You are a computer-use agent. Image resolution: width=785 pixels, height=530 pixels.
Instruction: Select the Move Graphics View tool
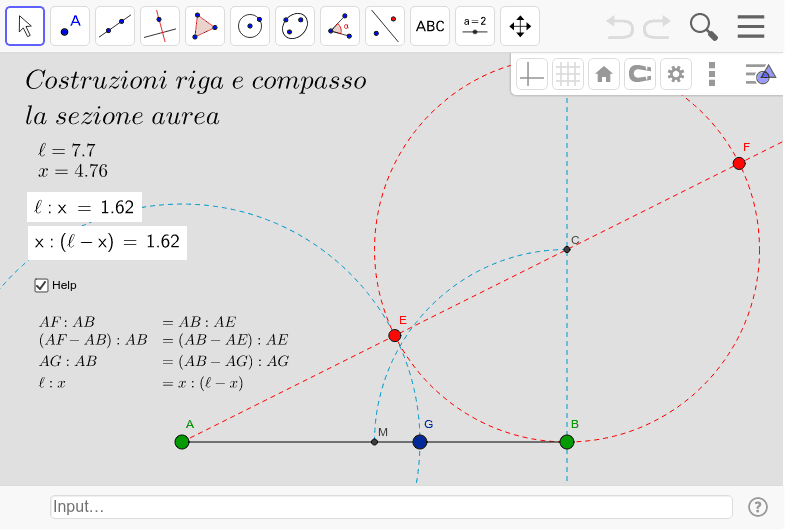click(x=520, y=26)
